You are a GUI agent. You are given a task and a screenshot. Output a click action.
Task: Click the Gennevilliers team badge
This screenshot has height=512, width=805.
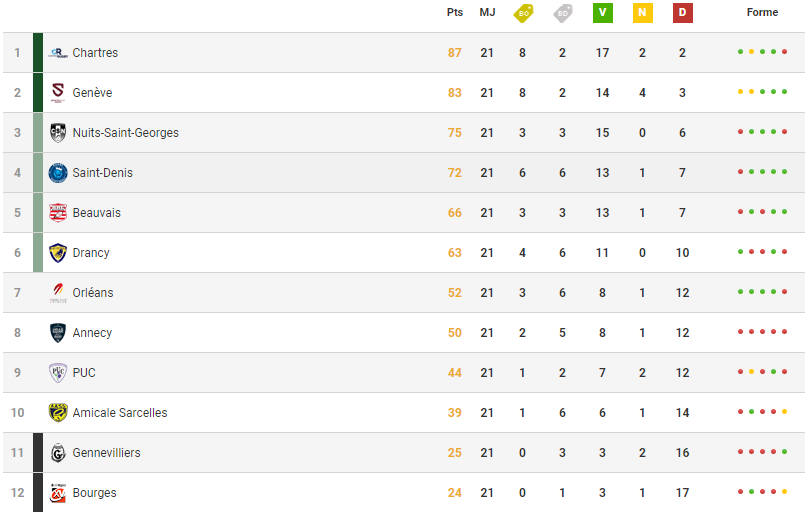coord(58,453)
